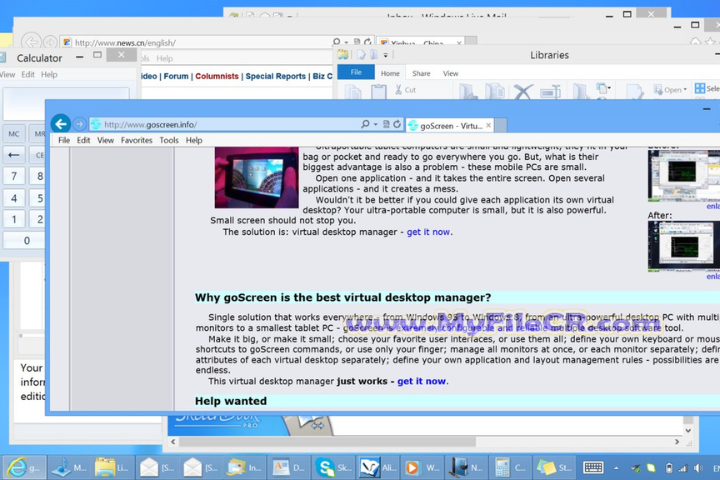Viewport: 720px width, 480px height.
Task: Select the goScreen - Virtu... tab
Action: click(x=450, y=125)
